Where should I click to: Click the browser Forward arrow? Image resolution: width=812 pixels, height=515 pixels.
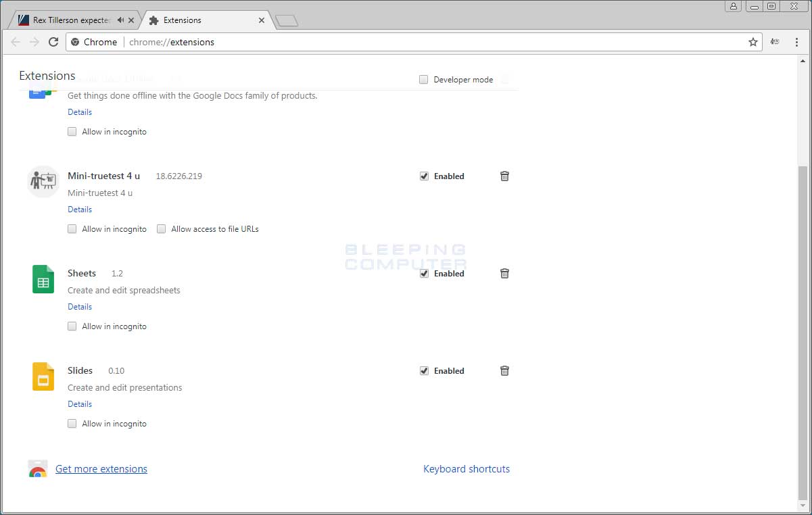[x=34, y=42]
